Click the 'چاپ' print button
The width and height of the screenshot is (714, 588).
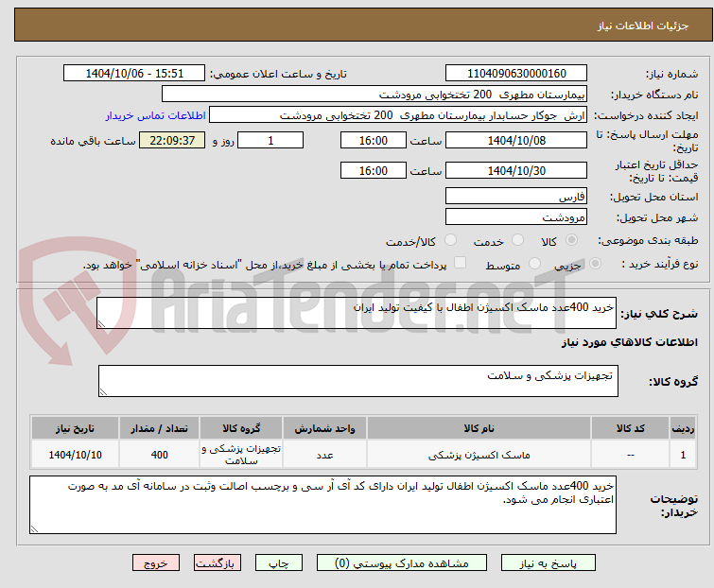(279, 563)
